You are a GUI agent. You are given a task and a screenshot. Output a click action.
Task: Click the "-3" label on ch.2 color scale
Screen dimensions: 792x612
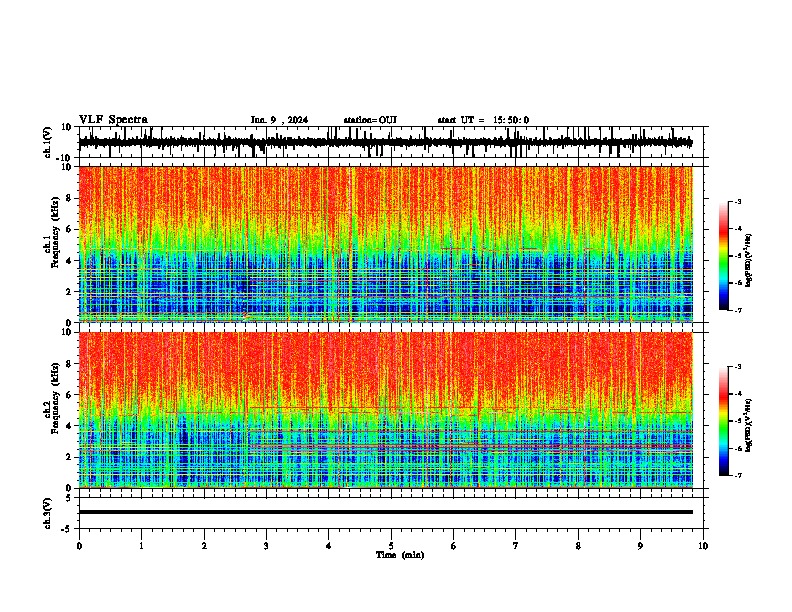(x=738, y=367)
